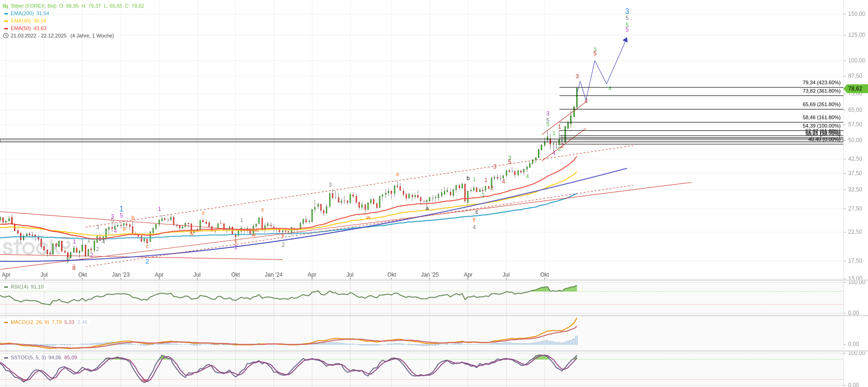Select the green 78,62 current price tag
868x387 pixels.
(x=855, y=88)
